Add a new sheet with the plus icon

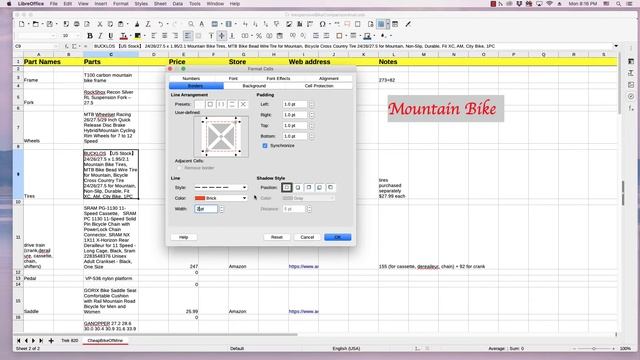(51, 340)
